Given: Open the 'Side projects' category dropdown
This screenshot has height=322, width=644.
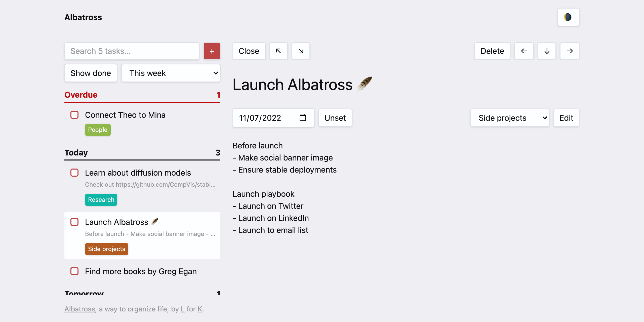Looking at the screenshot, I should [510, 117].
